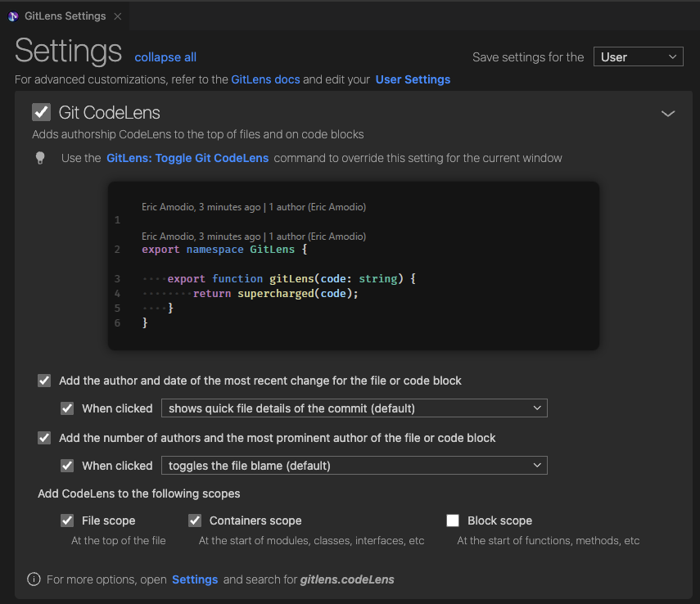Click the lightbulb hint icon

[40, 158]
